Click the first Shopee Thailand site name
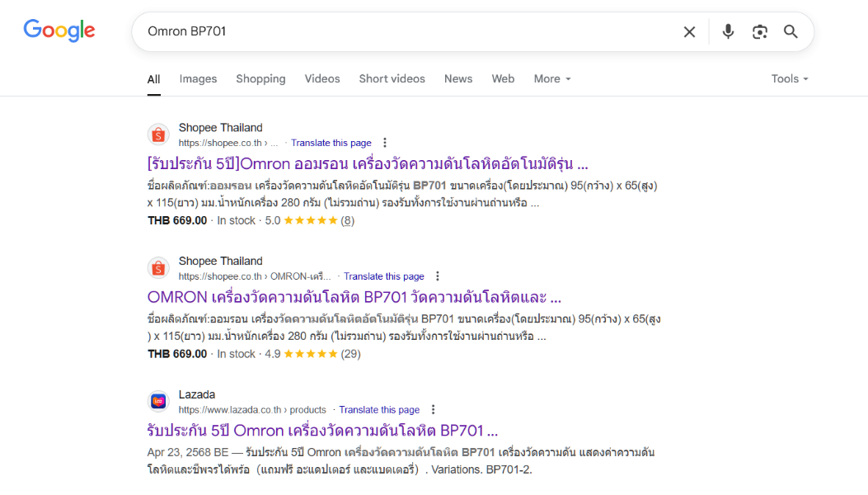The image size is (868, 495). click(x=220, y=128)
